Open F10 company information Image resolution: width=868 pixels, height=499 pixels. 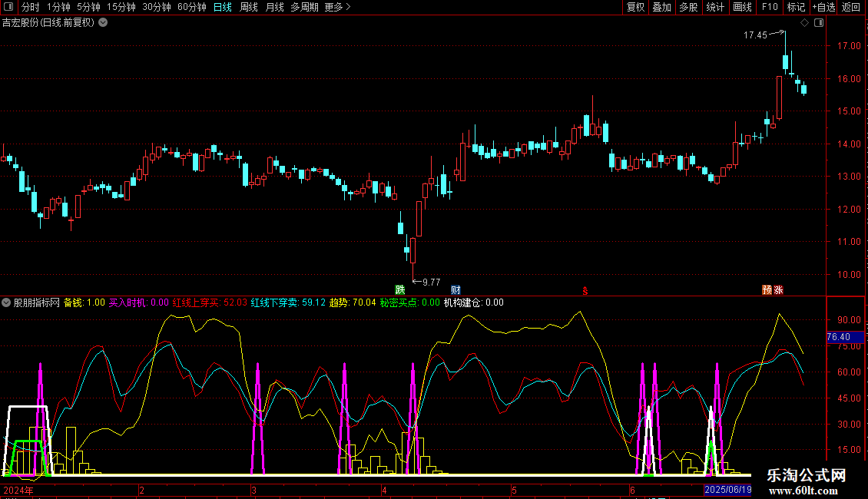pyautogui.click(x=770, y=7)
